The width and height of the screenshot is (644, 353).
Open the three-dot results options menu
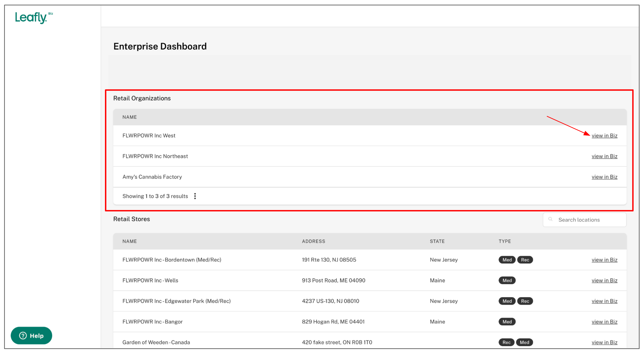pyautogui.click(x=195, y=196)
